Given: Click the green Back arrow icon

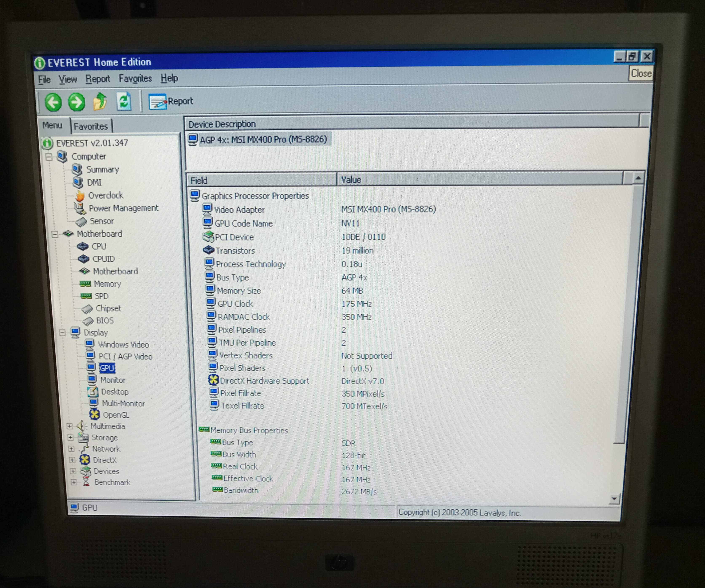Looking at the screenshot, I should [53, 102].
